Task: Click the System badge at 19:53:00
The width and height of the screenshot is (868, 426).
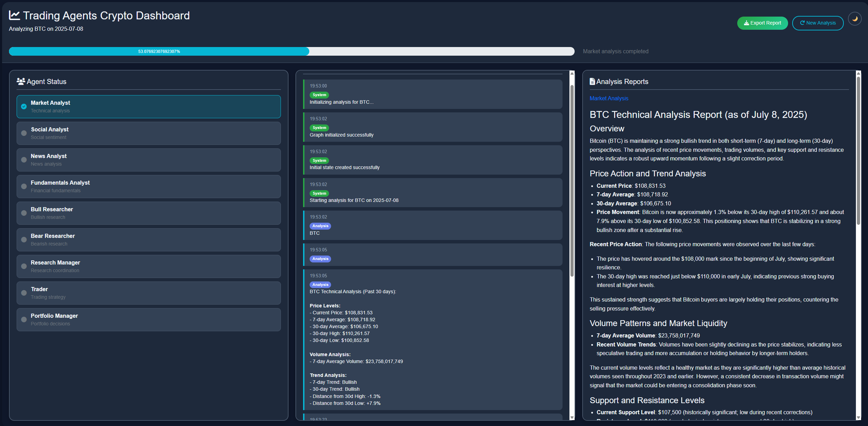Action: 319,95
